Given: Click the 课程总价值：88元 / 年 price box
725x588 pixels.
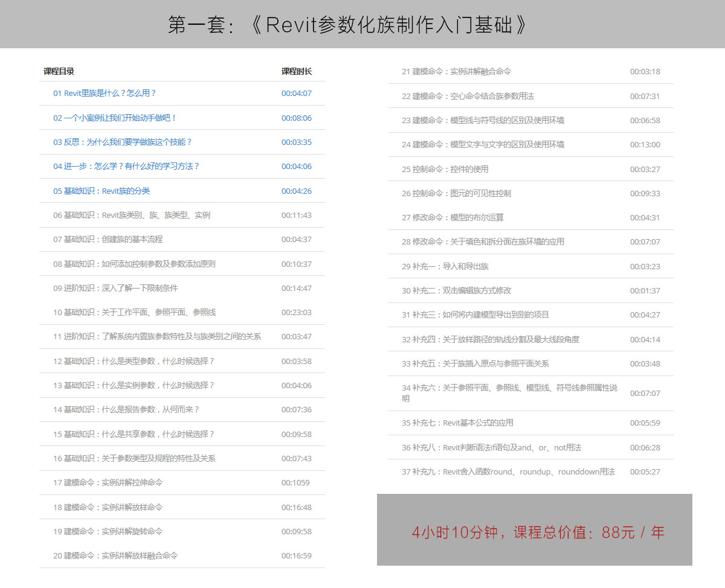Looking at the screenshot, I should coord(535,529).
